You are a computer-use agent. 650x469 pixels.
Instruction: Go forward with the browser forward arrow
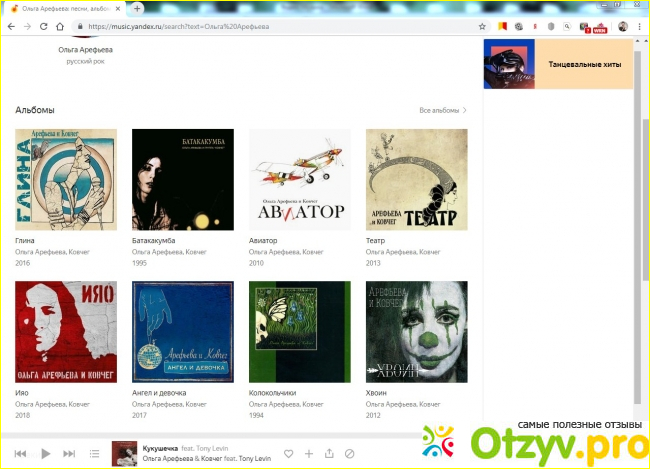click(27, 27)
